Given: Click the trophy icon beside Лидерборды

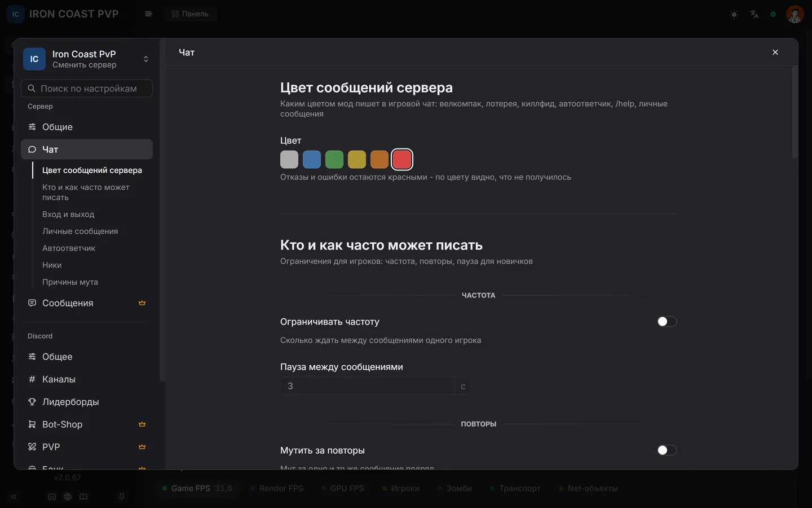Looking at the screenshot, I should click(32, 402).
